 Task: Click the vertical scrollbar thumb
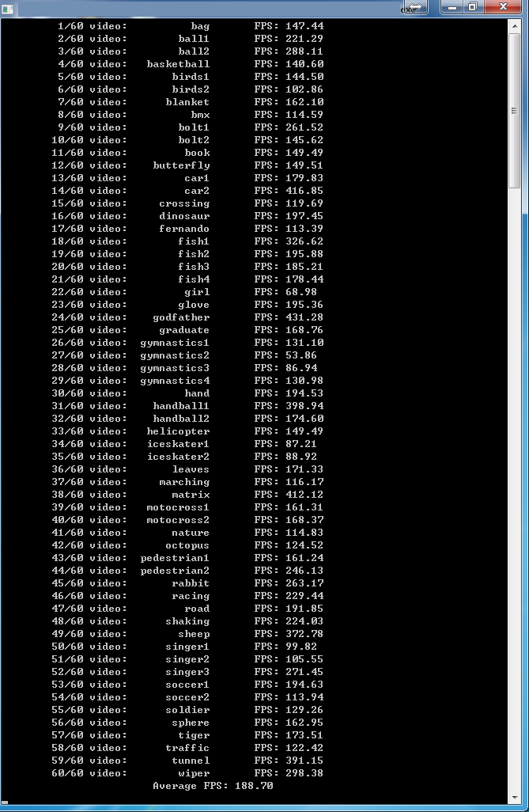point(515,111)
